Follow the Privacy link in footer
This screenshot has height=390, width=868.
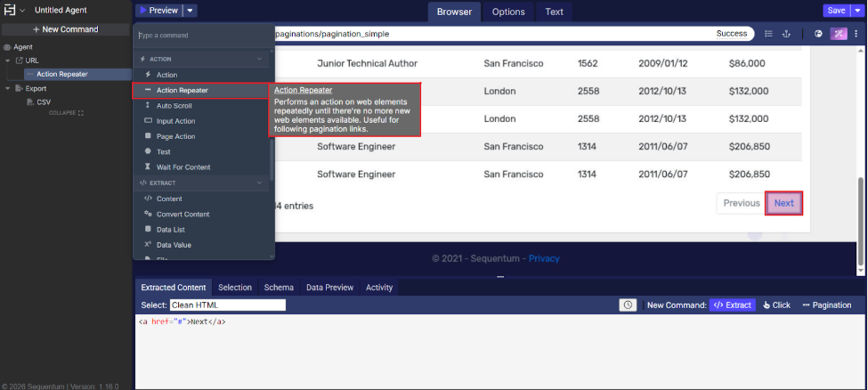(544, 258)
